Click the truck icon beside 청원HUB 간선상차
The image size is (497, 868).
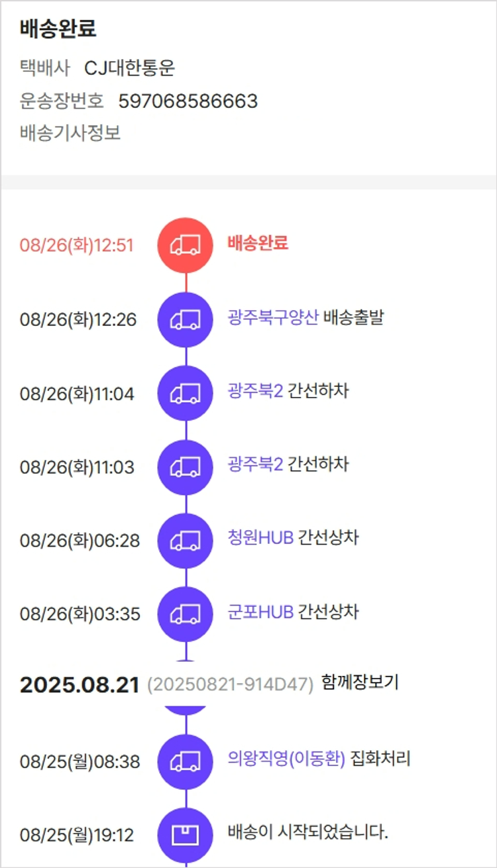coord(186,541)
